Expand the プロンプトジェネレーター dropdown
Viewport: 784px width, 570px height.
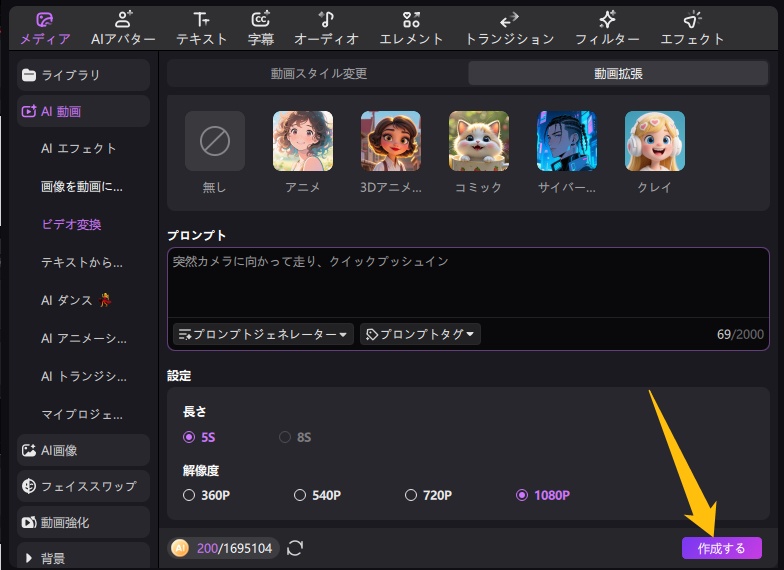coord(264,334)
